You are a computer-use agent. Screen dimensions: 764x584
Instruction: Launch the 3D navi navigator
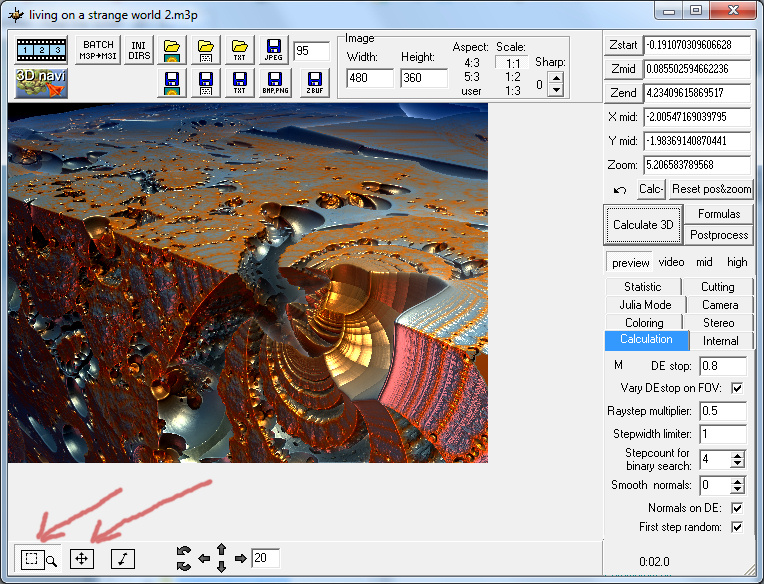(41, 83)
